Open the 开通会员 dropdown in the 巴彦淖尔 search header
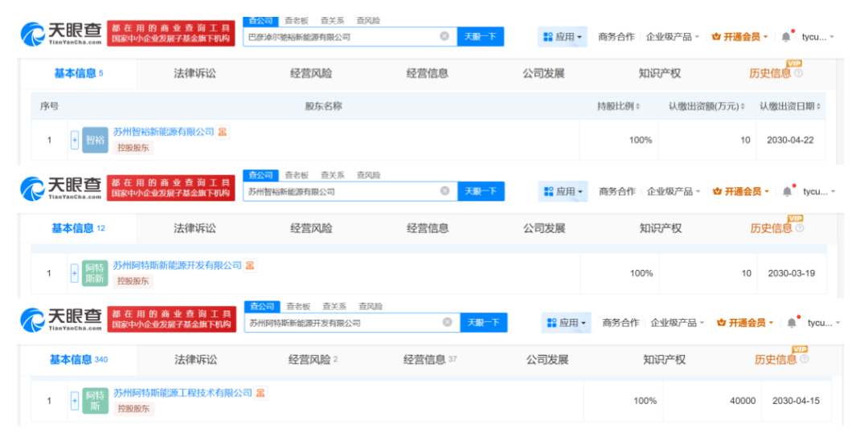This screenshot has height=437, width=868. pyautogui.click(x=740, y=36)
